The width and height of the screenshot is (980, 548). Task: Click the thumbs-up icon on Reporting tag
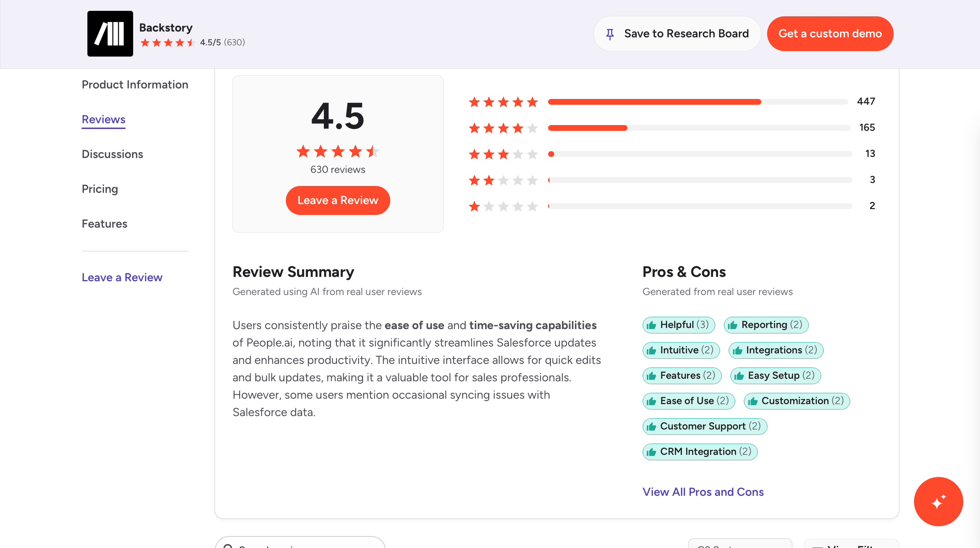pos(732,325)
